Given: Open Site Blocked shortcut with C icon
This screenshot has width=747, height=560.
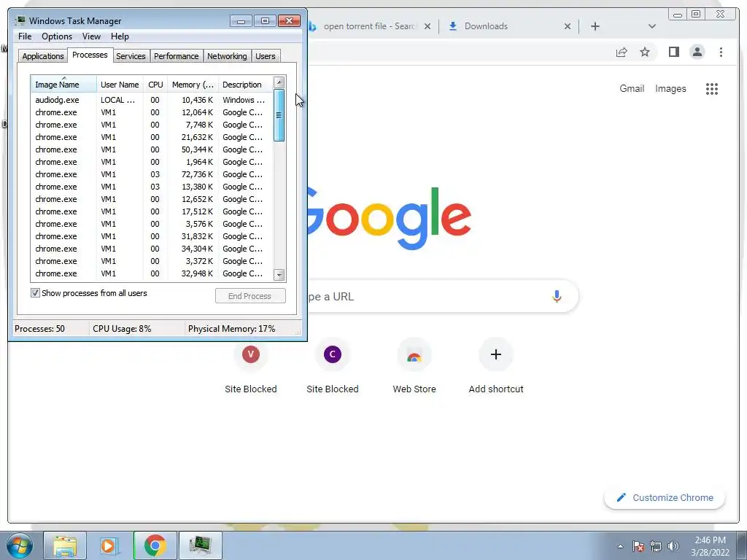Looking at the screenshot, I should click(x=333, y=355).
